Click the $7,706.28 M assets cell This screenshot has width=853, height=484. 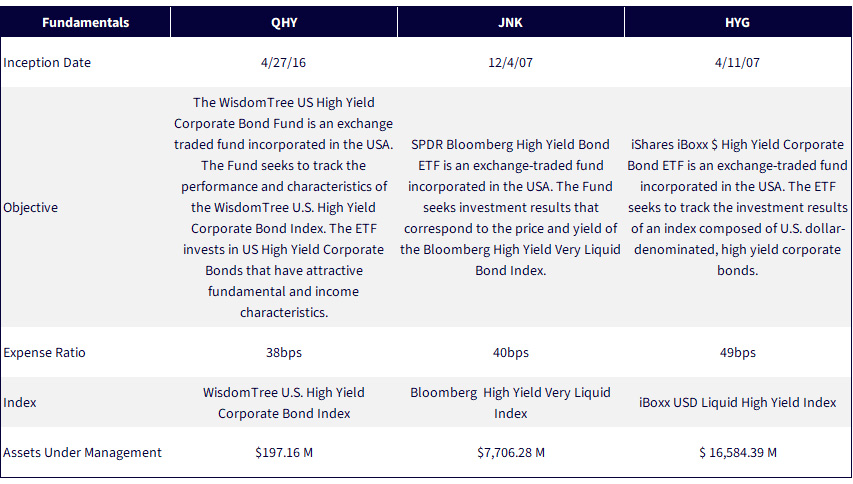(x=510, y=452)
